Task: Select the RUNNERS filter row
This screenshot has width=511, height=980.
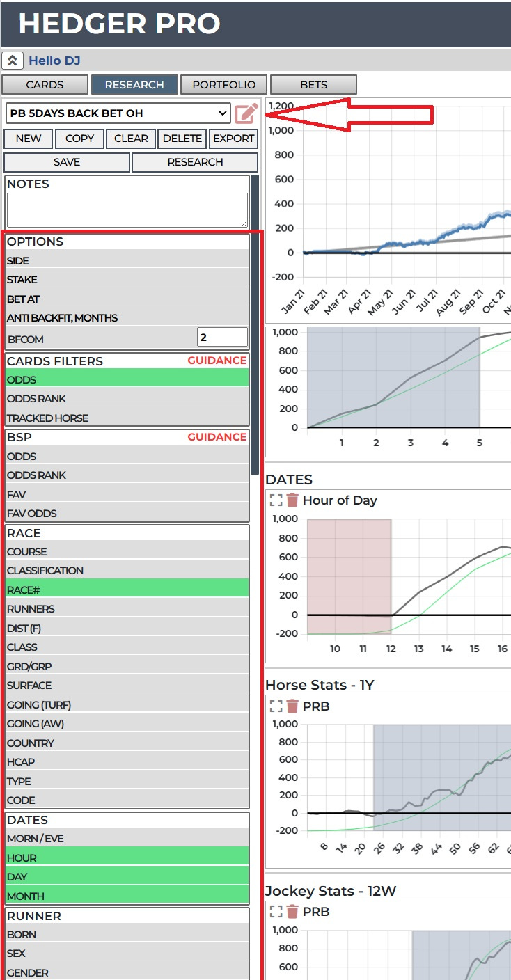Action: click(x=127, y=609)
